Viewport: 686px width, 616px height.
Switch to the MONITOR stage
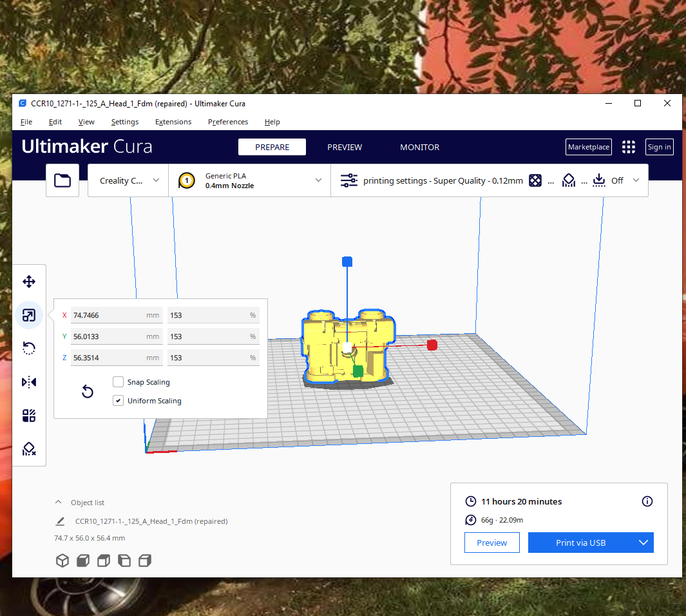[x=419, y=147]
